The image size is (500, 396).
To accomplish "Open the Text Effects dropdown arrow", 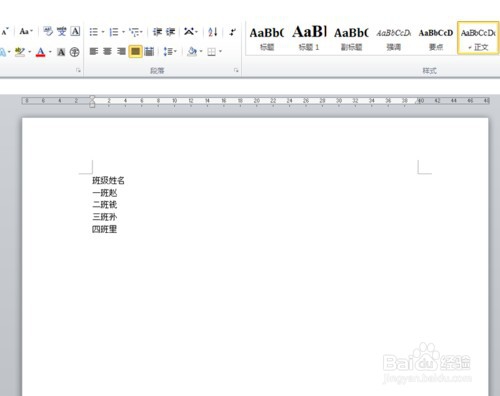I will click(x=9, y=52).
